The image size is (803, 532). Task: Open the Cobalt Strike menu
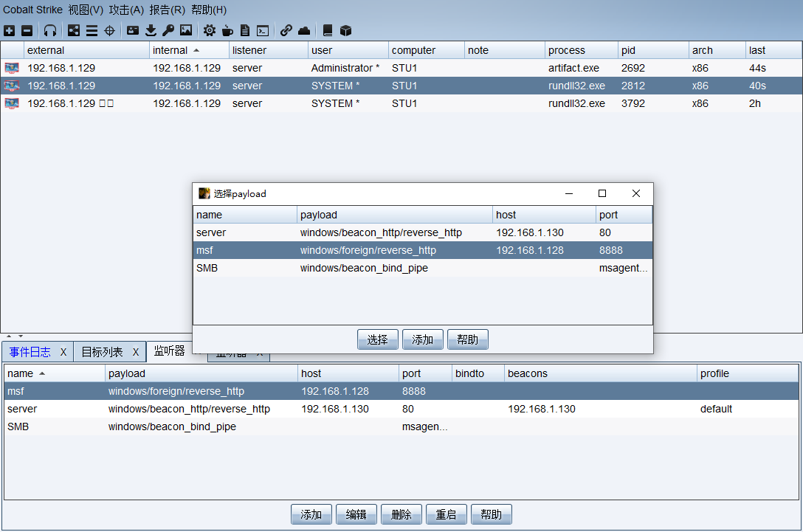click(32, 10)
